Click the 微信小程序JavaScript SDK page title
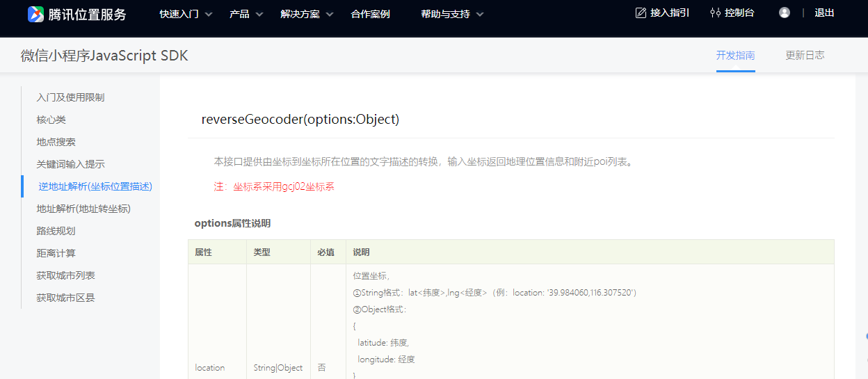The width and height of the screenshot is (868, 379). [x=104, y=56]
